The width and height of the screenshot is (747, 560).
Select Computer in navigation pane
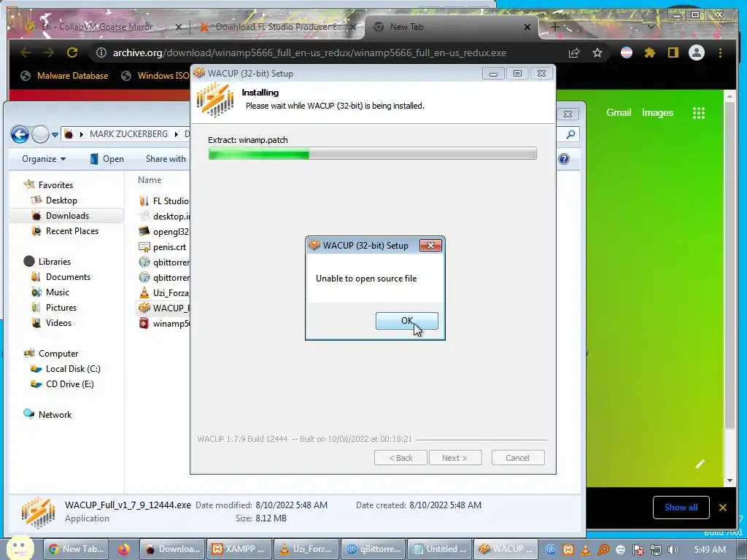point(52,354)
